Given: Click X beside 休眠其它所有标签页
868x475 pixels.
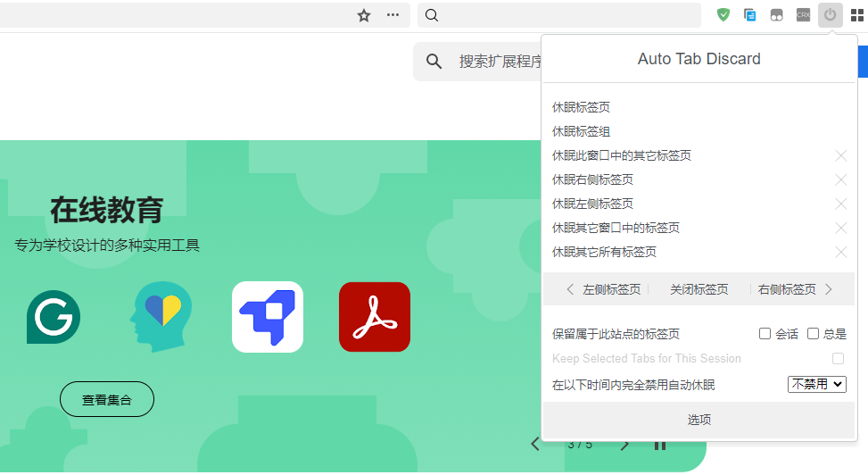Looking at the screenshot, I should (841, 252).
